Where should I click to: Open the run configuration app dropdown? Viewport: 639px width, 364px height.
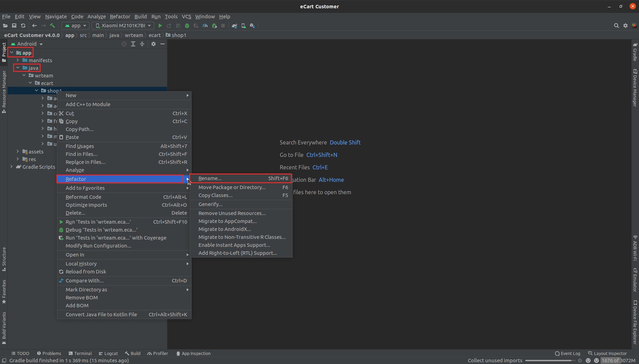coord(75,26)
